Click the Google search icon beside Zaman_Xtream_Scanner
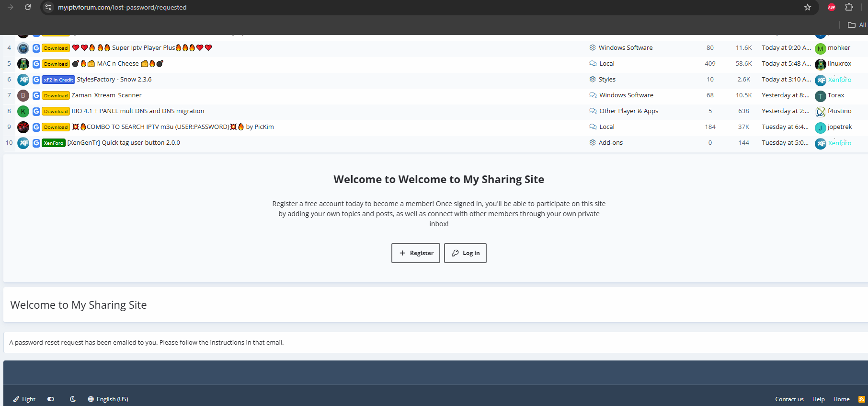 click(x=36, y=95)
